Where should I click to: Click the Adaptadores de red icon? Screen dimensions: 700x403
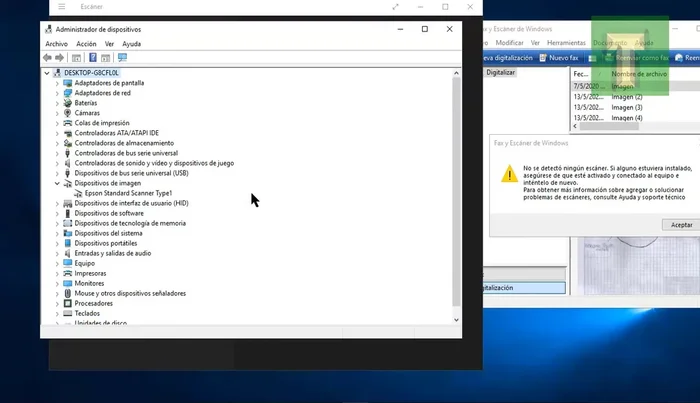click(67, 93)
